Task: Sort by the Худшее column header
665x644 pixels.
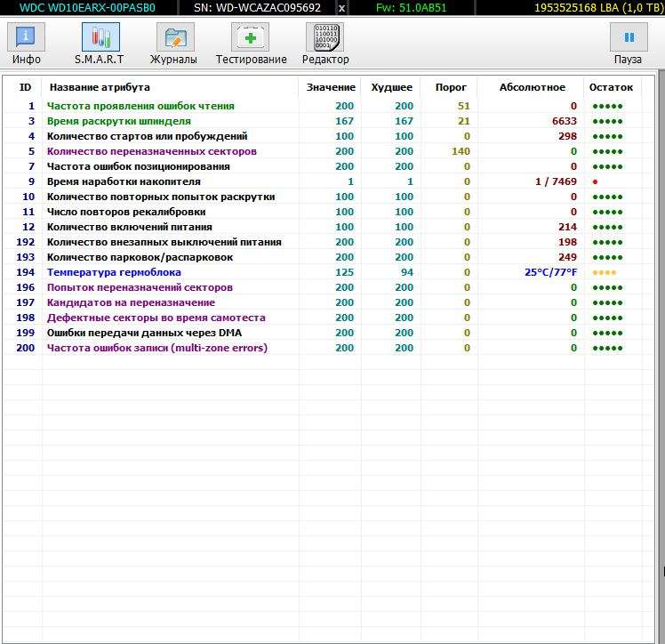Action: click(x=391, y=87)
